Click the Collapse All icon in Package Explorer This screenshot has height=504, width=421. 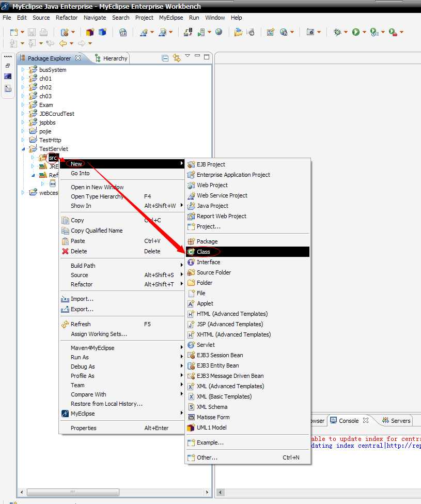[x=165, y=58]
